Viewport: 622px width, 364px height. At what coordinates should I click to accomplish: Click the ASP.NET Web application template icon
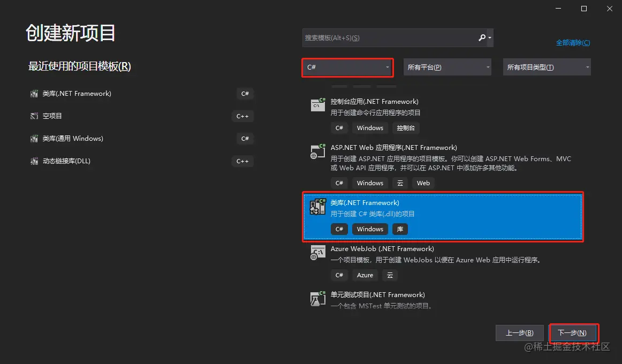[x=318, y=151]
